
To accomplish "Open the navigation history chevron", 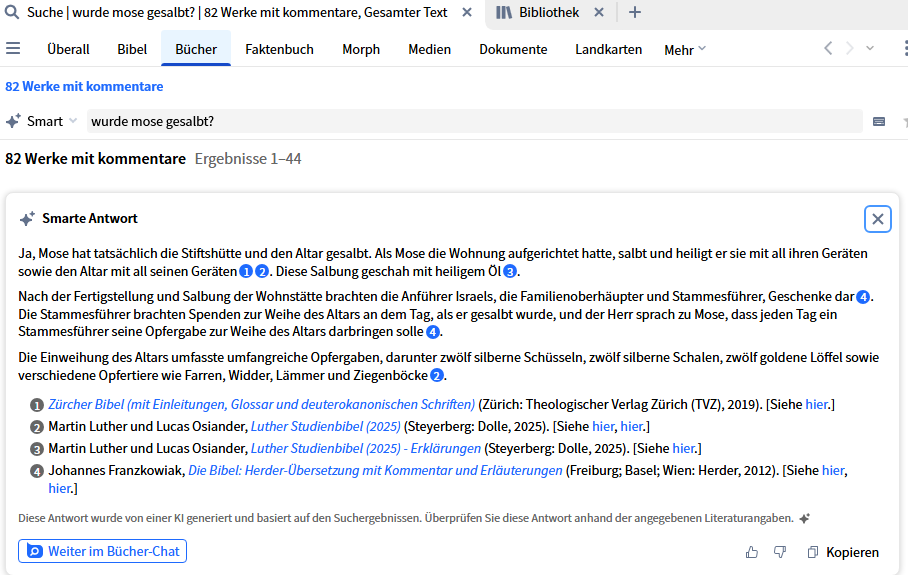I will coord(870,48).
